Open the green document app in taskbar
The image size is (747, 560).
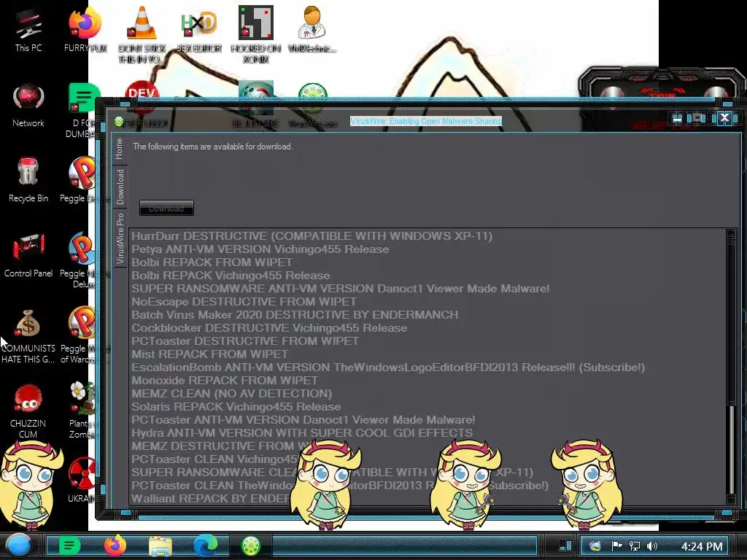click(69, 545)
